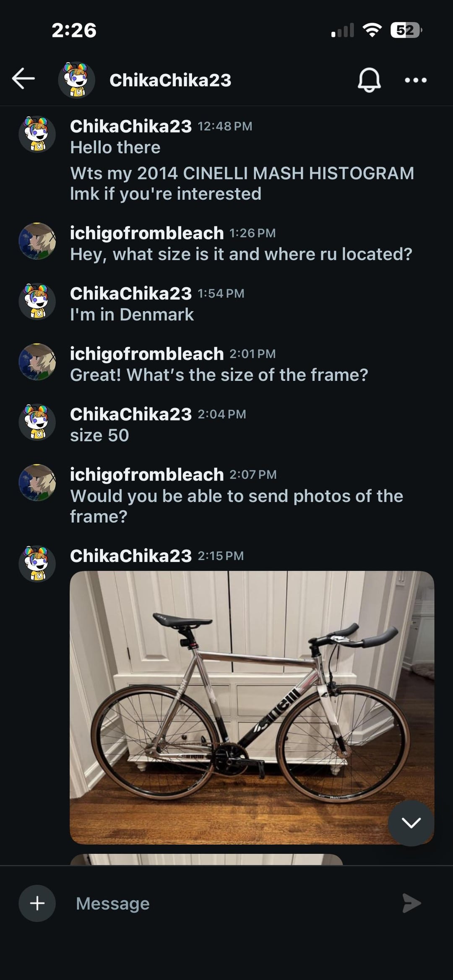Select the 'Wts my 2014 CINELLI MASH' message

(242, 183)
